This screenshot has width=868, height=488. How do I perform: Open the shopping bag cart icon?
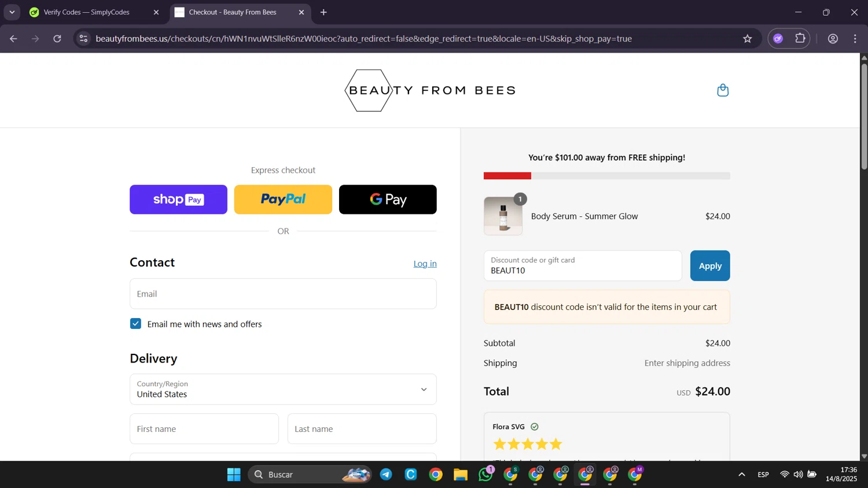(722, 90)
